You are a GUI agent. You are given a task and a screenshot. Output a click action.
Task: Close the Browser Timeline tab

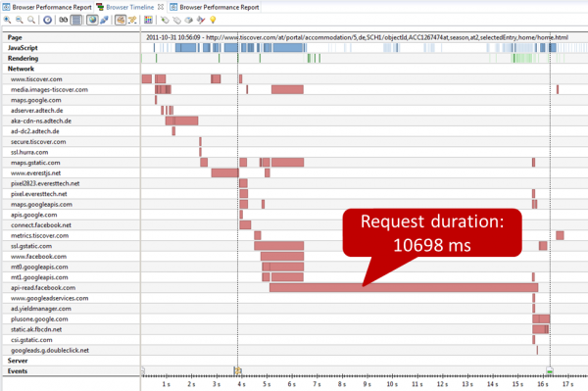coord(161,7)
